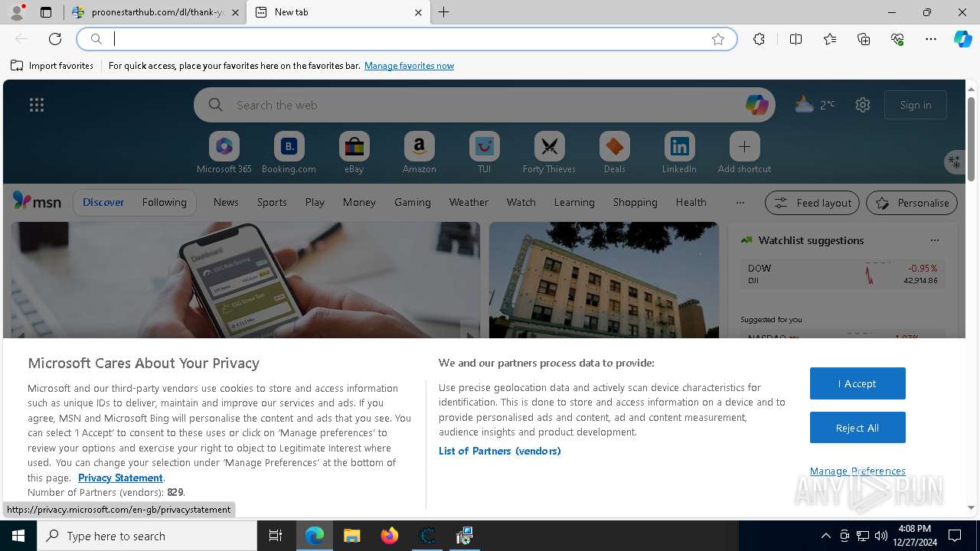Click Import favorites on favorites bar
Viewport: 980px width, 551px height.
[52, 66]
